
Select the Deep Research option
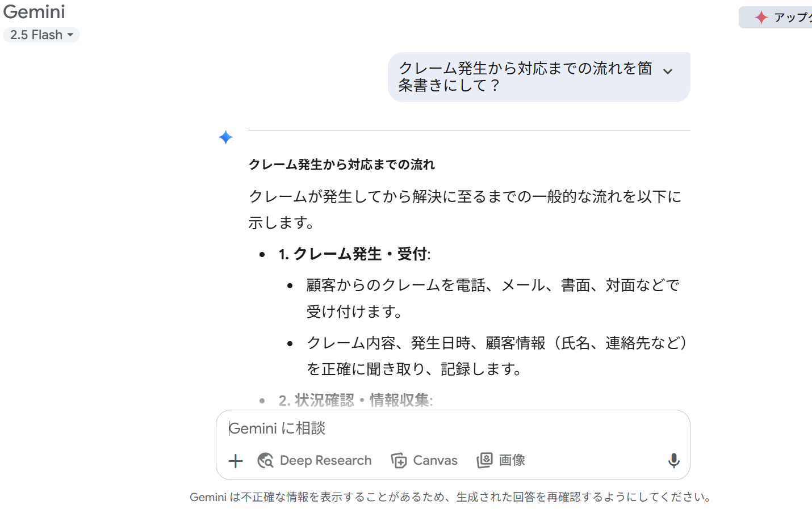point(315,460)
